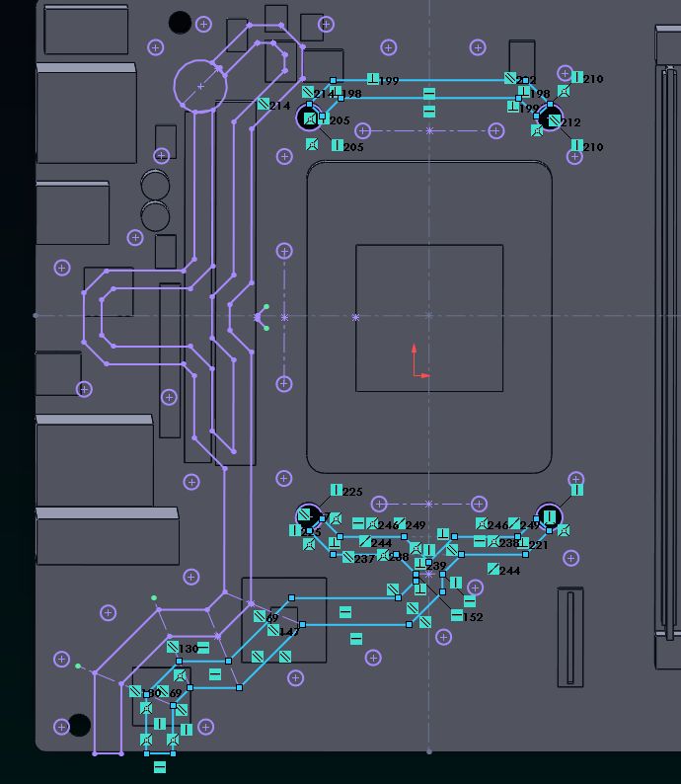Click midpoint star on vertical dashed line left of socket

pyautogui.click(x=284, y=318)
